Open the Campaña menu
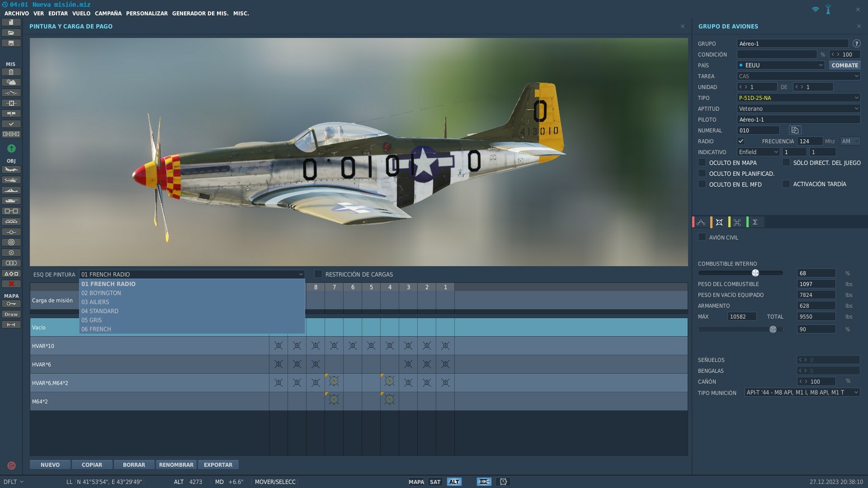Screen dimensions: 868x488 pos(108,14)
